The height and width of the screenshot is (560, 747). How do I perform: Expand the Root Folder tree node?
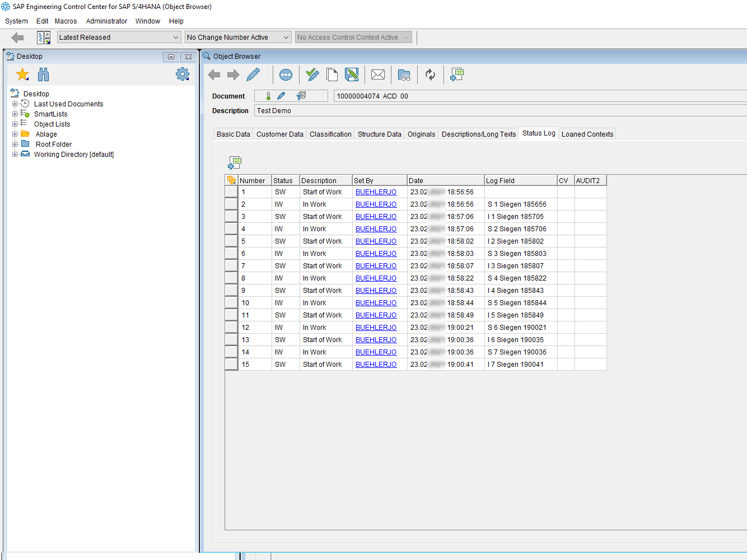pos(15,144)
